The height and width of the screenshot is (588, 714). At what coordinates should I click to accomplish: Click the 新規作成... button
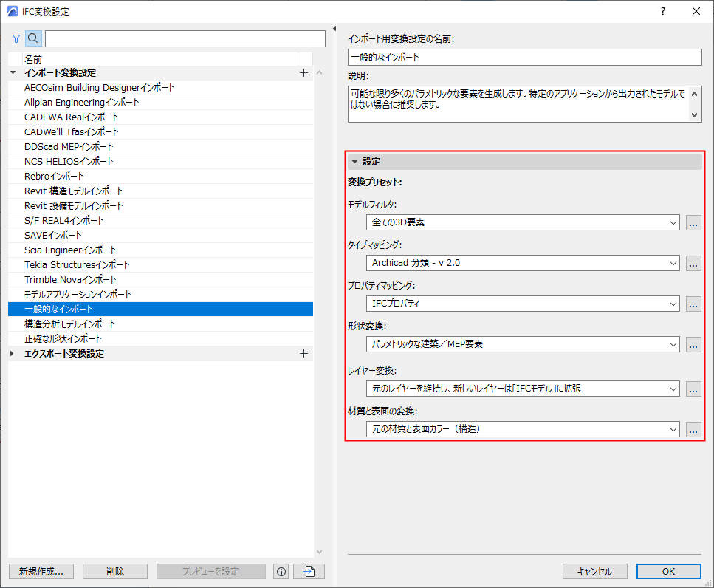pos(41,571)
